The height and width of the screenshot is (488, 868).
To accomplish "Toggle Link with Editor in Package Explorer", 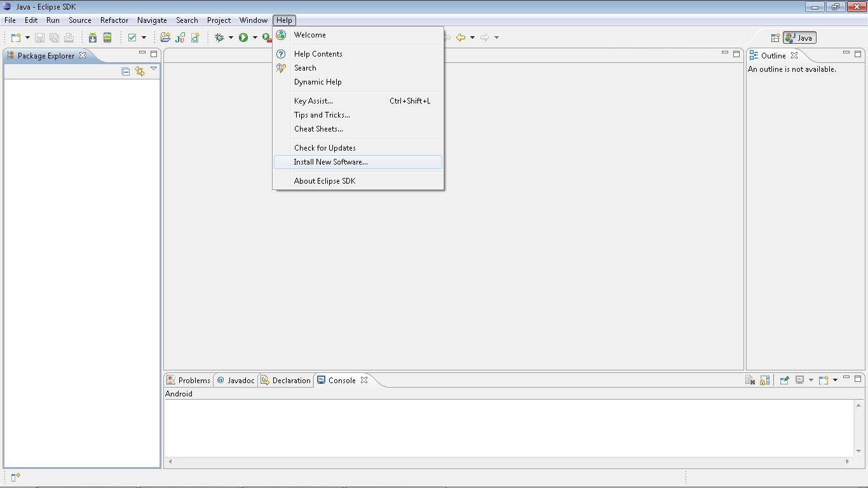I will [140, 72].
